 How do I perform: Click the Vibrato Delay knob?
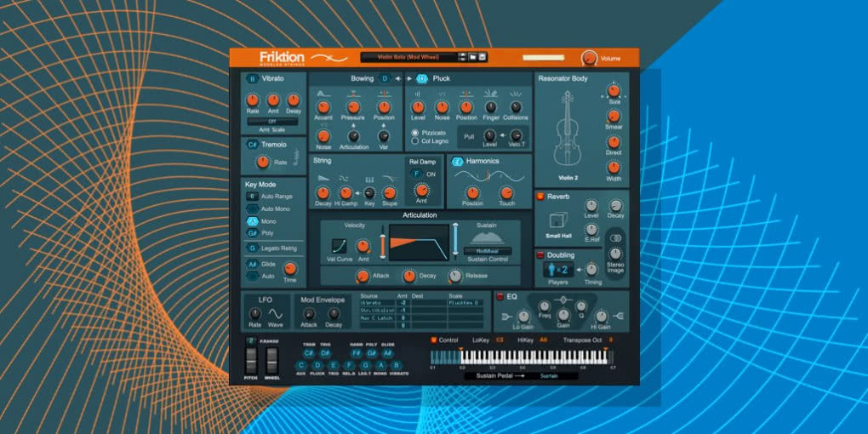coord(294,100)
